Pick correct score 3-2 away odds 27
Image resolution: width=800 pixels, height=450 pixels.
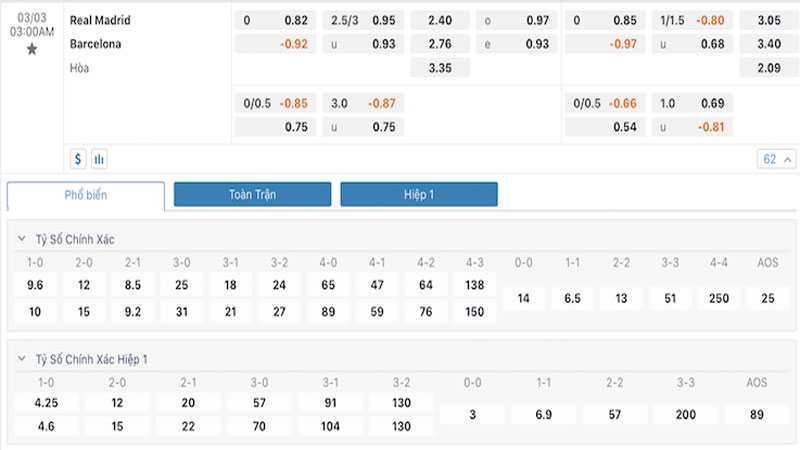[x=279, y=312]
